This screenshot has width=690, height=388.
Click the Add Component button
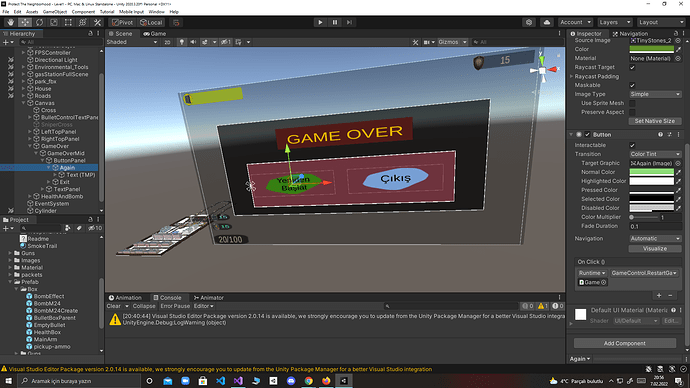click(x=624, y=343)
